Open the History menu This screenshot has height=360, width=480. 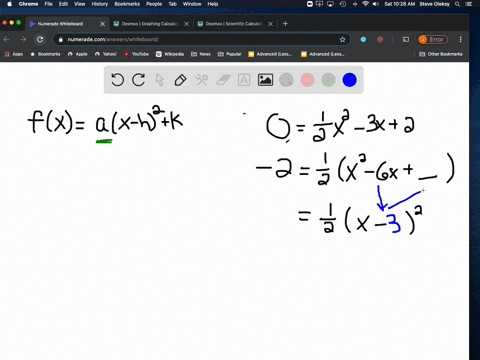tap(100, 4)
